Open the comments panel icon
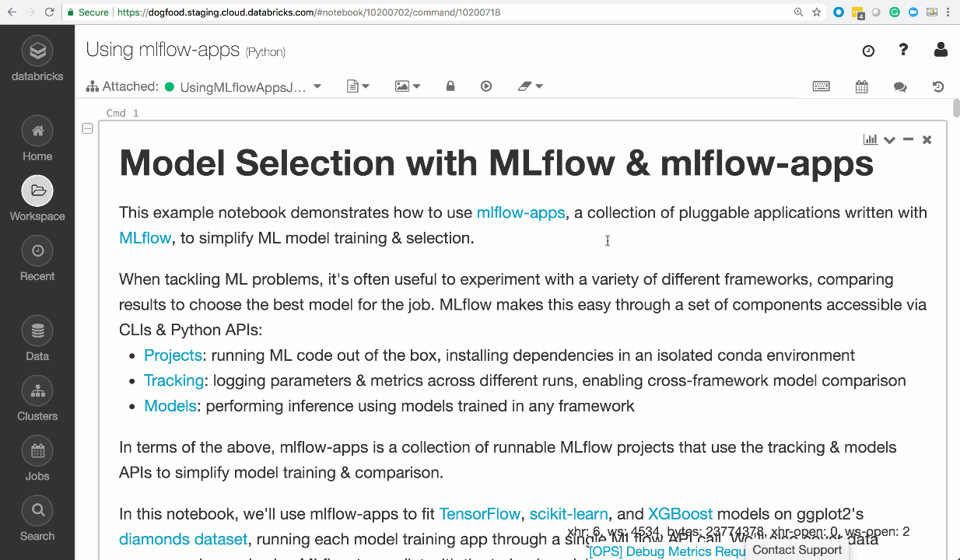Image resolution: width=960 pixels, height=560 pixels. tap(900, 87)
